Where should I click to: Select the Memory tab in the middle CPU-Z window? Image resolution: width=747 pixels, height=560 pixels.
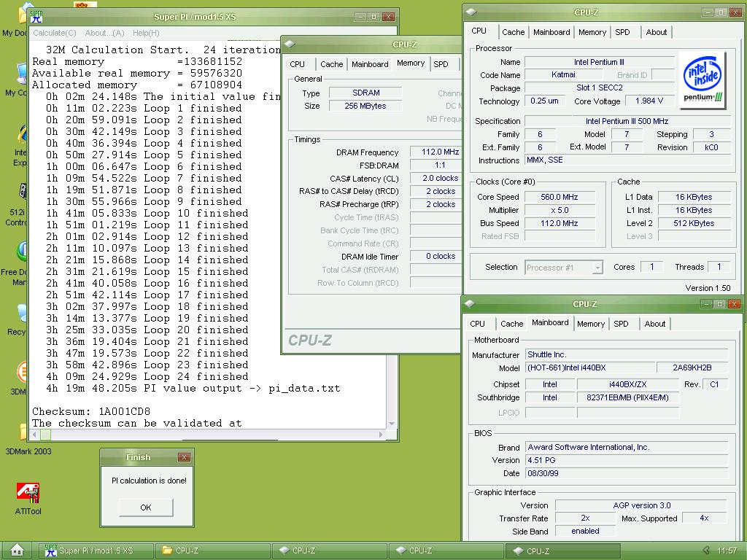[411, 63]
